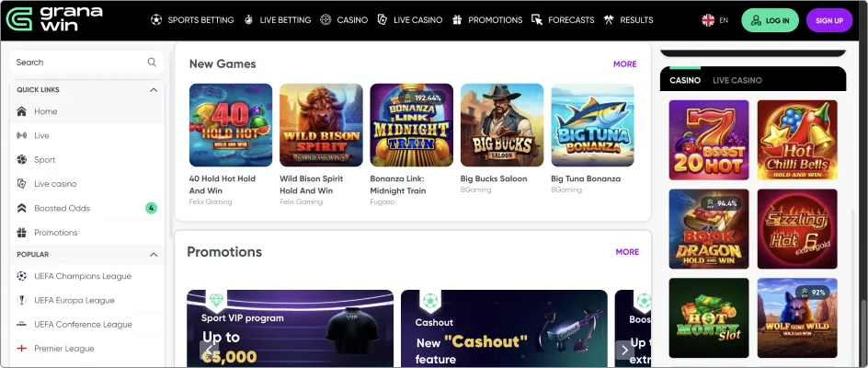Click the Boosted Odds arrows icon
Viewport: 868px width, 368px height.
pyautogui.click(x=22, y=209)
